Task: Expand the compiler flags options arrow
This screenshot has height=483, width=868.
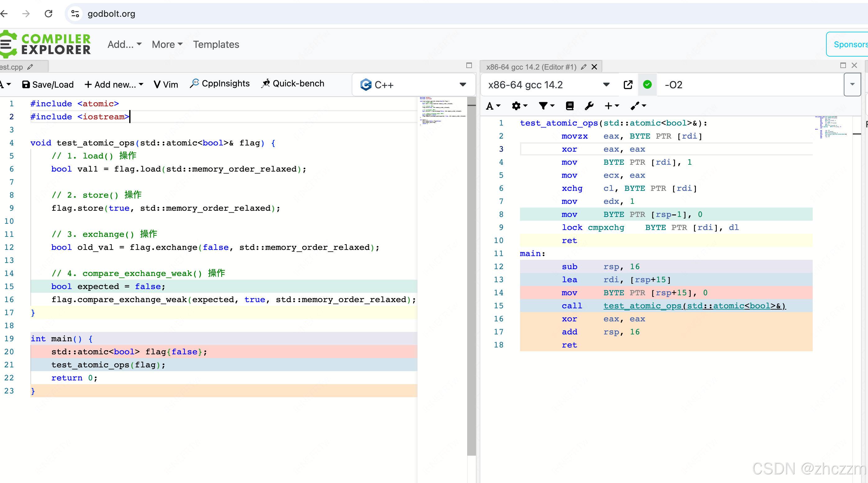Action: (x=852, y=85)
